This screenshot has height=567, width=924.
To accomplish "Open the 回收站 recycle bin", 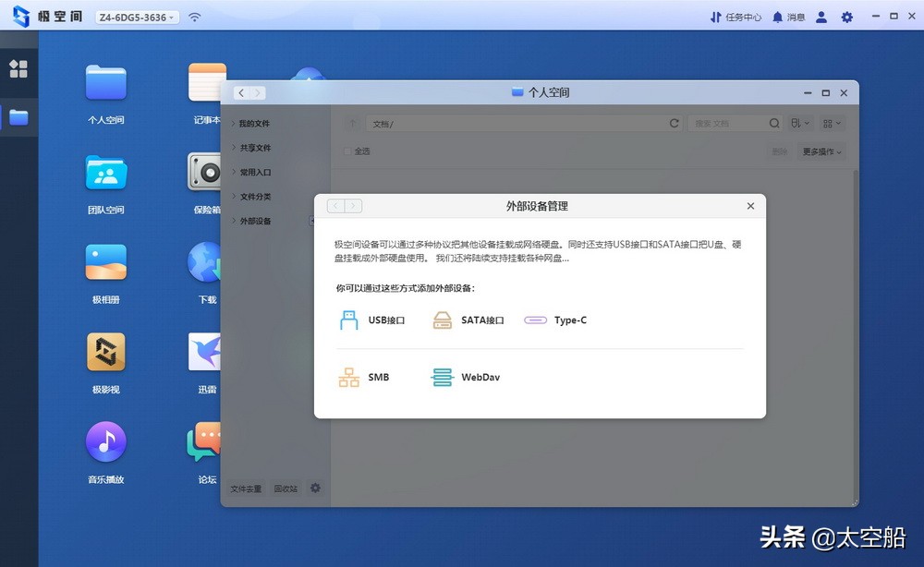I will tap(286, 489).
